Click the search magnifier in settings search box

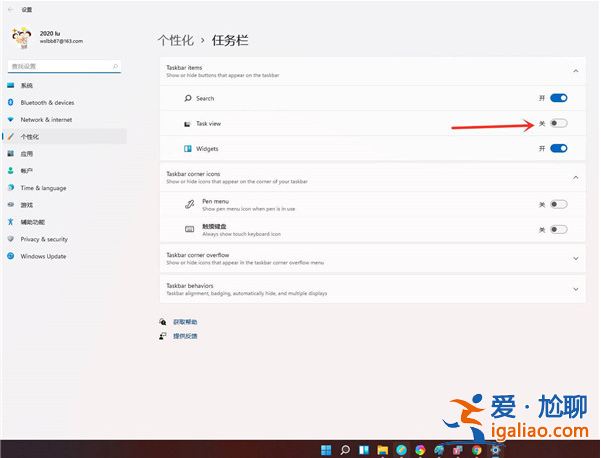pos(115,66)
